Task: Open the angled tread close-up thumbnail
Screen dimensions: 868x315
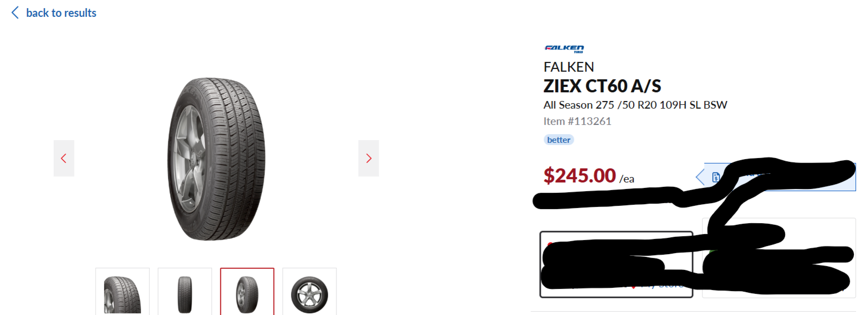Action: pyautogui.click(x=123, y=293)
